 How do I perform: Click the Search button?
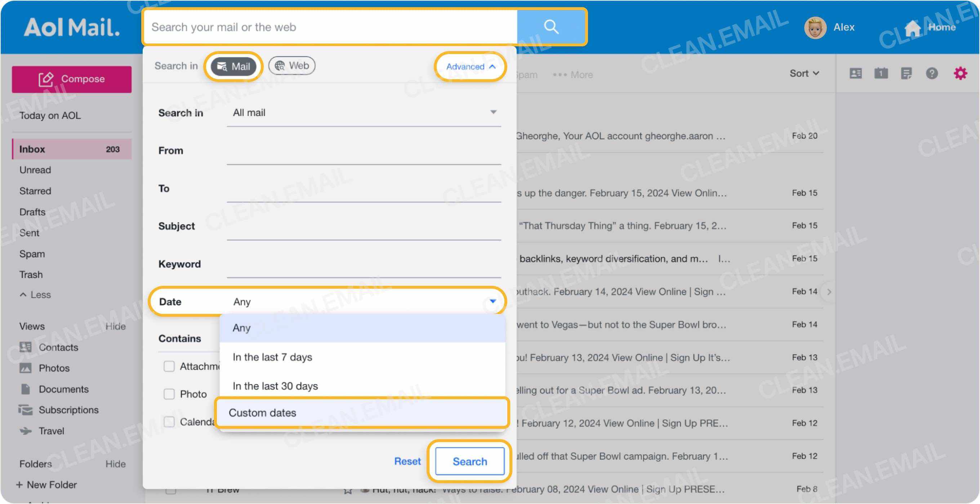point(470,461)
